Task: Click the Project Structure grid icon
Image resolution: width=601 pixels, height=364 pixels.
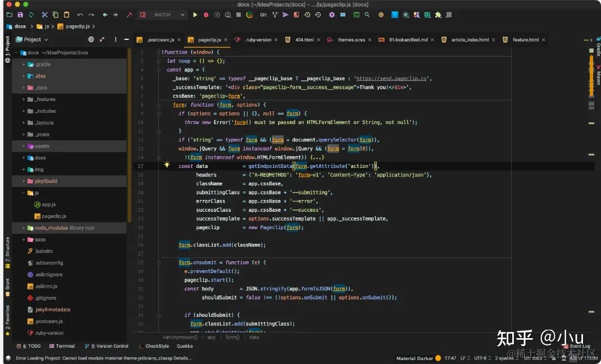Action: [343, 15]
